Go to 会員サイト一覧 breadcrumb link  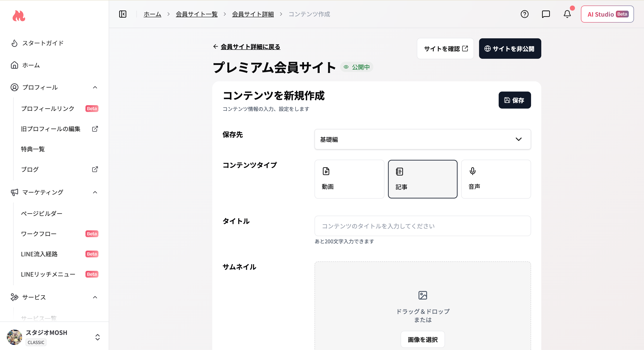click(196, 14)
